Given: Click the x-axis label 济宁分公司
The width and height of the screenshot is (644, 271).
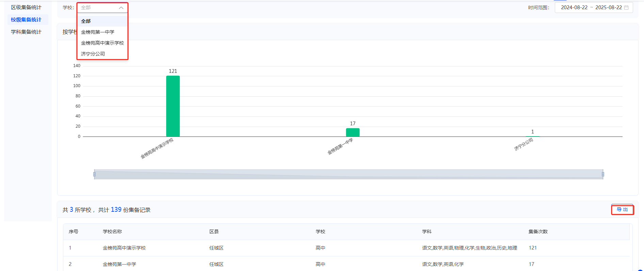Looking at the screenshot, I should click(x=524, y=144).
